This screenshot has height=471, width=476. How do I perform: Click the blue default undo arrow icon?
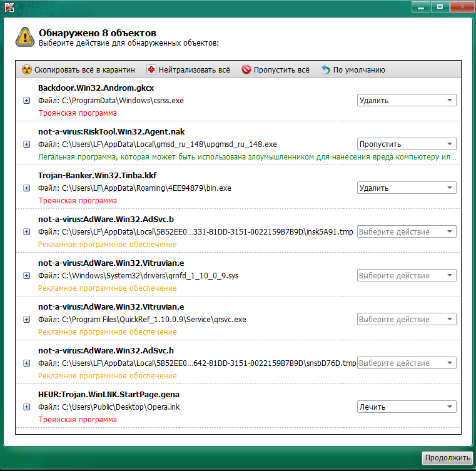tap(325, 70)
